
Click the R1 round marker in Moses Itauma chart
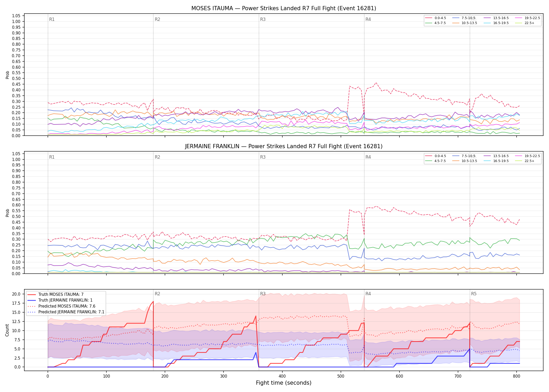52,20
